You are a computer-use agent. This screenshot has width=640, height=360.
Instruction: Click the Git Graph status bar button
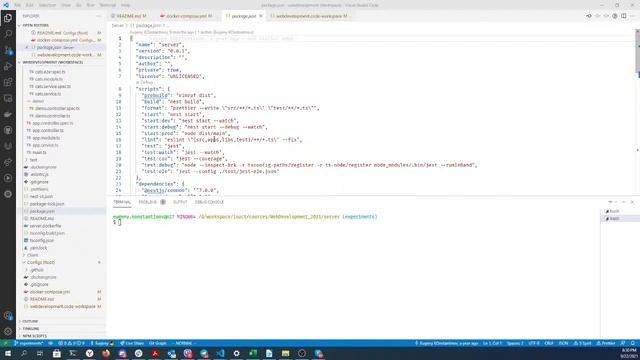click(158, 343)
